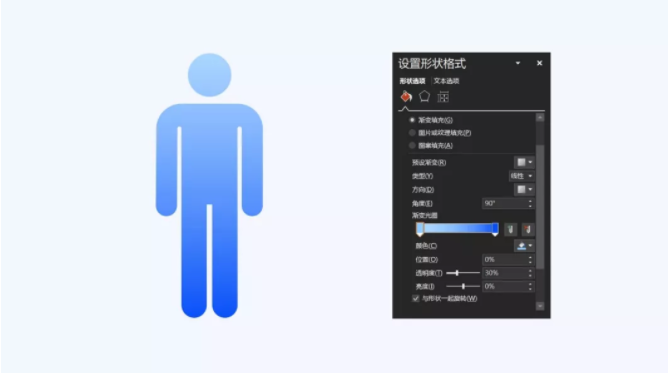Screen dimensions: 668x373
Task: Select the 渐变填充(G) radio button
Action: (x=412, y=120)
